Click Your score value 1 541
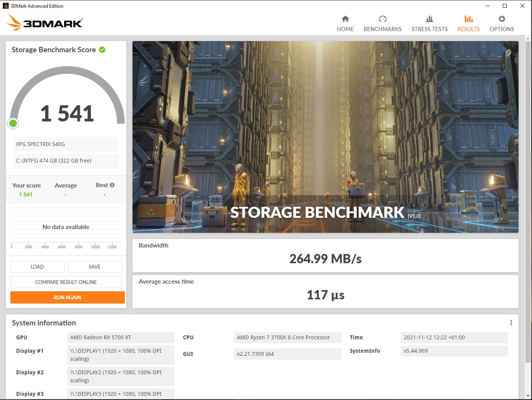This screenshot has width=532, height=400. point(26,194)
